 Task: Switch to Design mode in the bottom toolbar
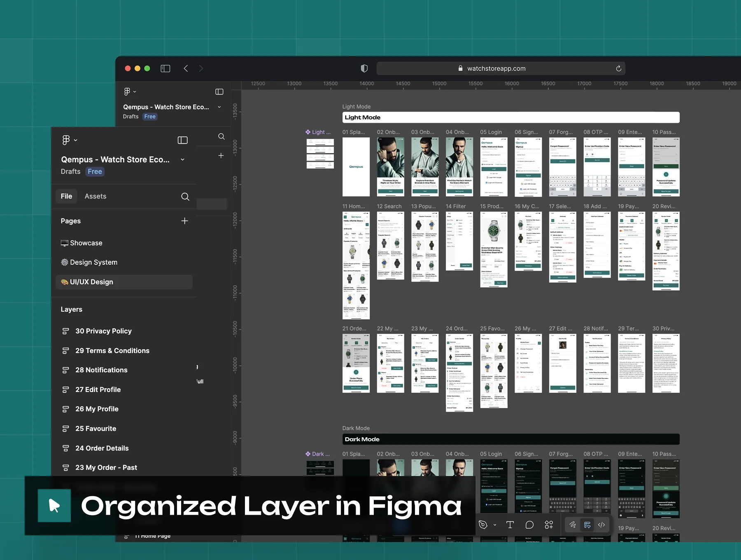coord(587,525)
